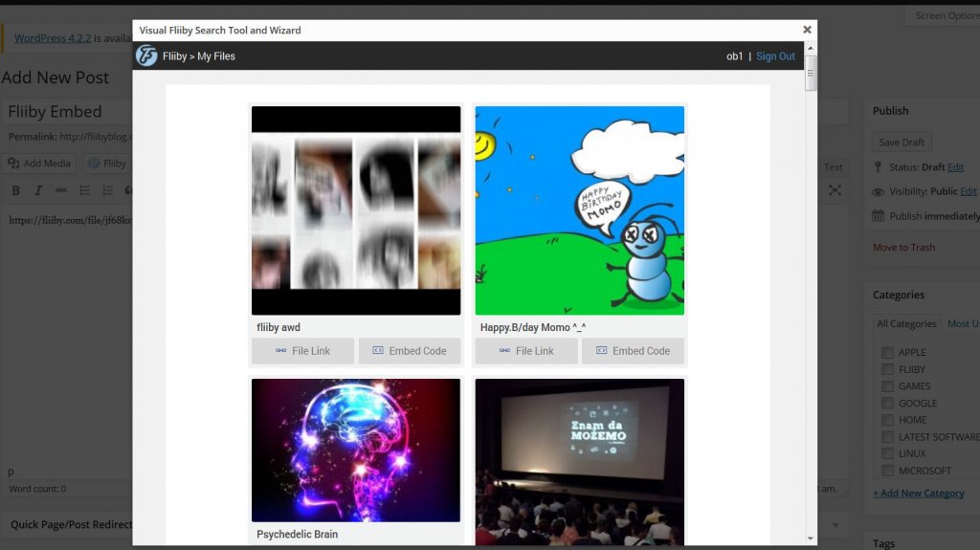The height and width of the screenshot is (550, 980).
Task: Select the All Categories tab
Action: point(906,323)
